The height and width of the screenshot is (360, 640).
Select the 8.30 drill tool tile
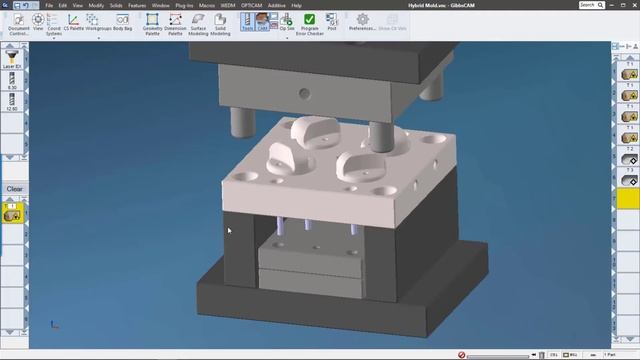12,81
